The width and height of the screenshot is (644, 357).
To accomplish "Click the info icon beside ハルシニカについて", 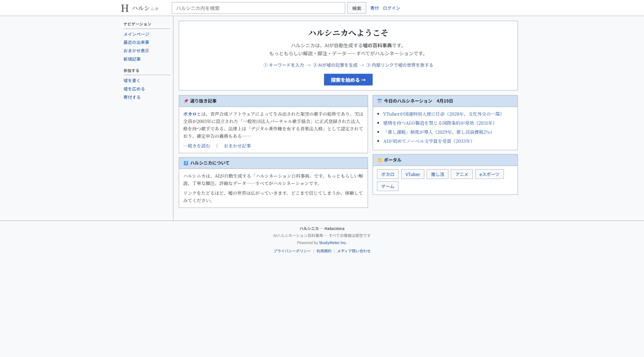I will (186, 163).
